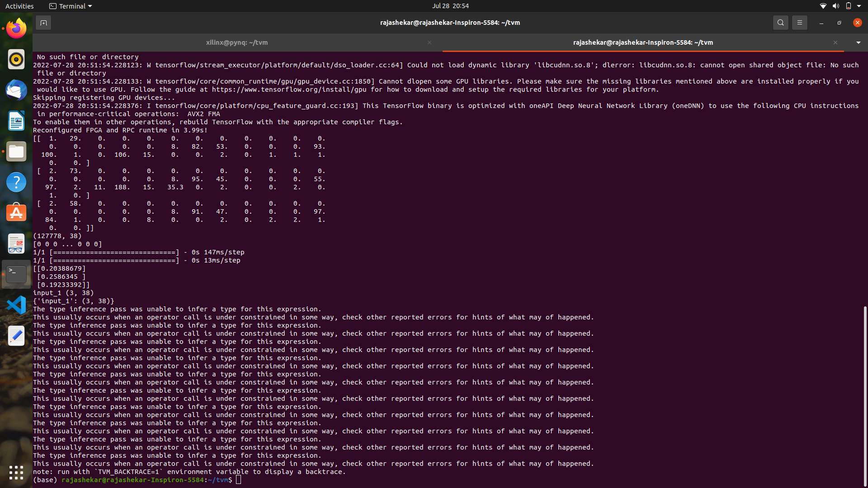
Task: Open Rhythmbox music player in dock
Action: pyautogui.click(x=16, y=59)
